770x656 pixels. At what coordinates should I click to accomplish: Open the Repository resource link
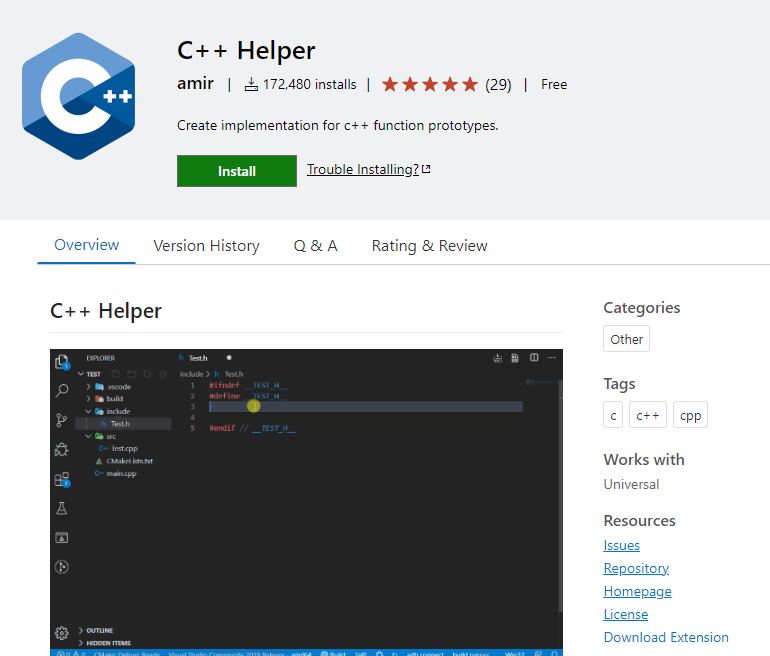coord(636,569)
